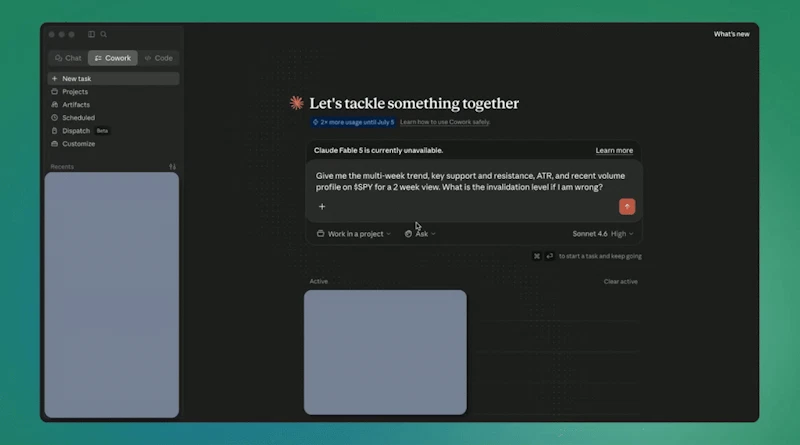800x445 pixels.
Task: Toggle the sidebar panel icon
Action: point(91,34)
